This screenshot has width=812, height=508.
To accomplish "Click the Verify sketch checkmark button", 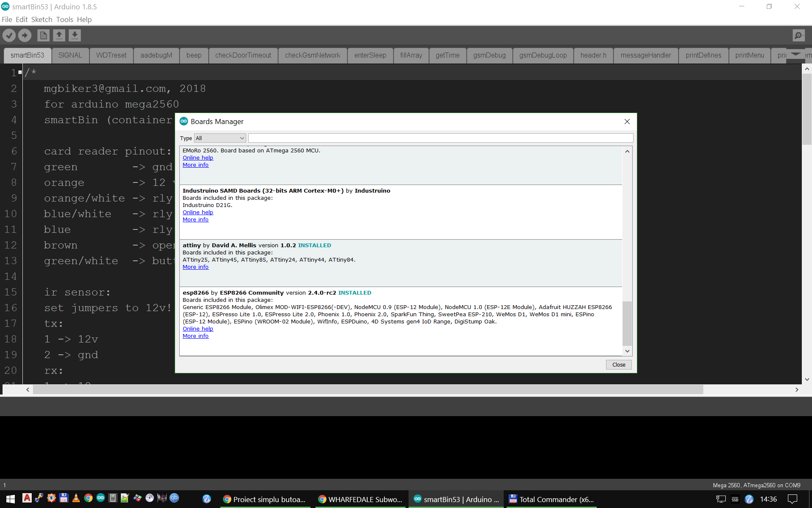I will click(x=9, y=36).
